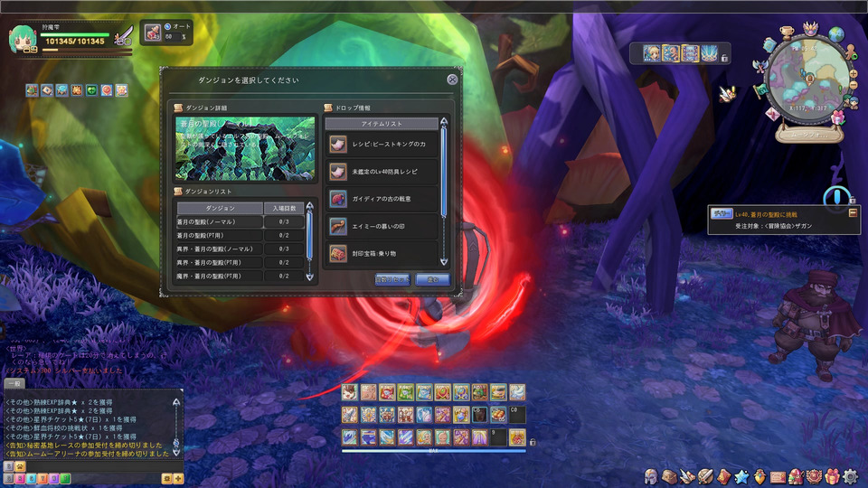The width and height of the screenshot is (868, 488).
Task: Click the 封印宝箱:乗り物 chest icon
Action: point(337,253)
